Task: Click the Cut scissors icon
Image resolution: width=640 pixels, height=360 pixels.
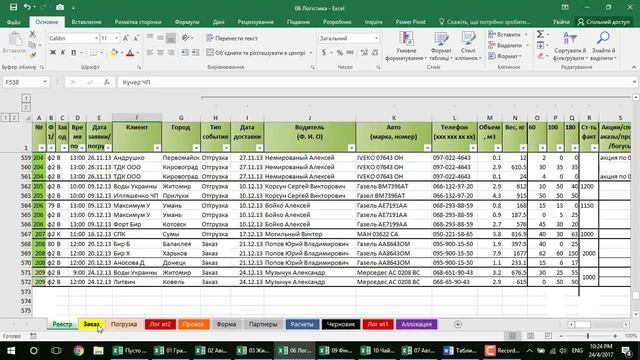Action: pos(32,34)
